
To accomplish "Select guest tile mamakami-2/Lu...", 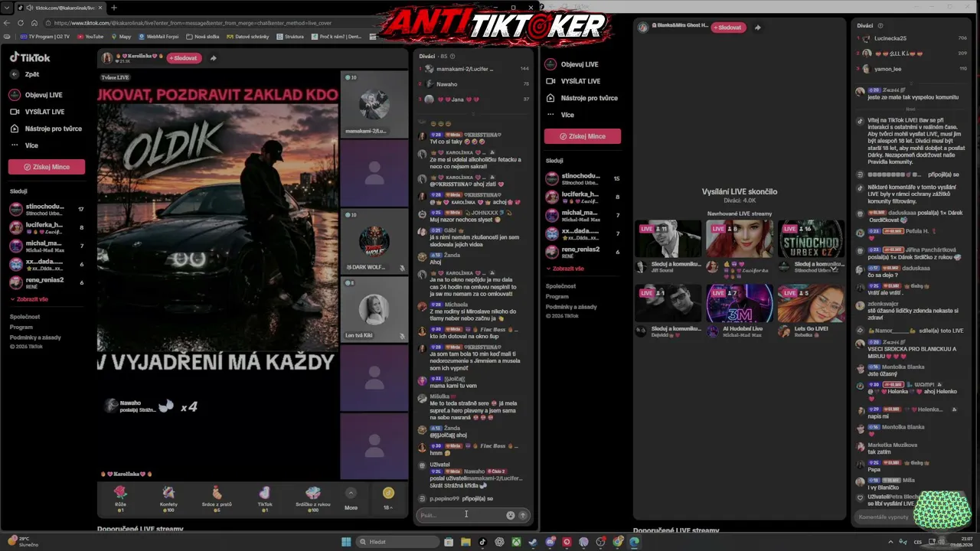I will (x=374, y=104).
